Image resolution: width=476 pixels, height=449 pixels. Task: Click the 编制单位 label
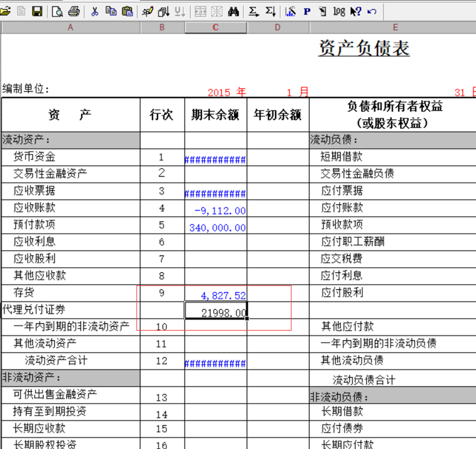[26, 89]
